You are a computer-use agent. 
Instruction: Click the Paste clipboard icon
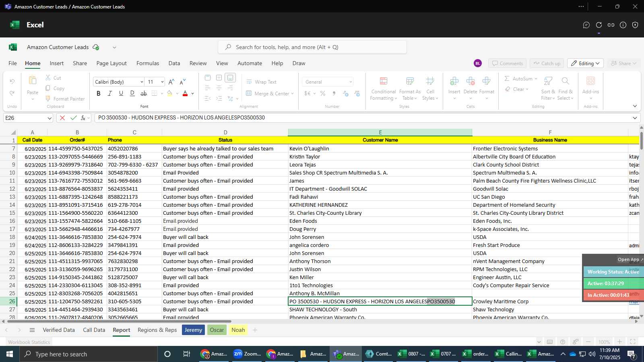tap(33, 80)
